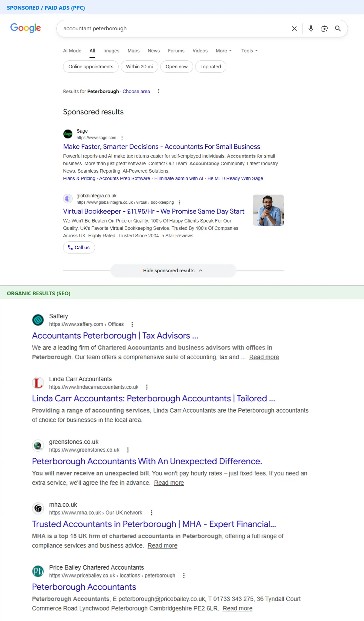Click the globalintegra.co.uk favicon

tap(68, 199)
